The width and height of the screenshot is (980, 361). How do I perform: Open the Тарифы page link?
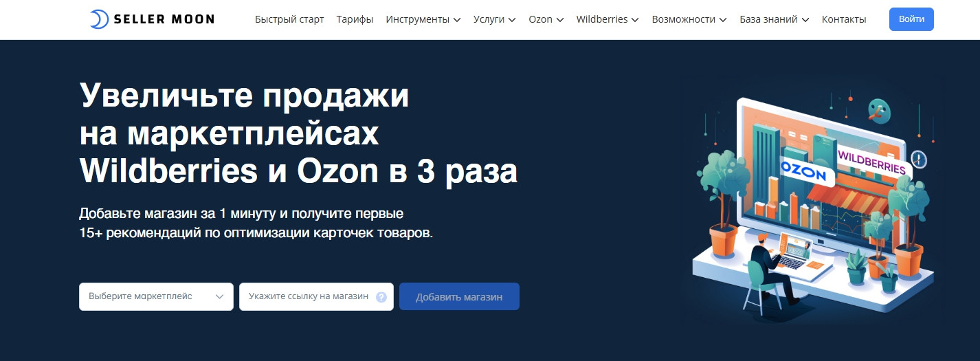(355, 19)
